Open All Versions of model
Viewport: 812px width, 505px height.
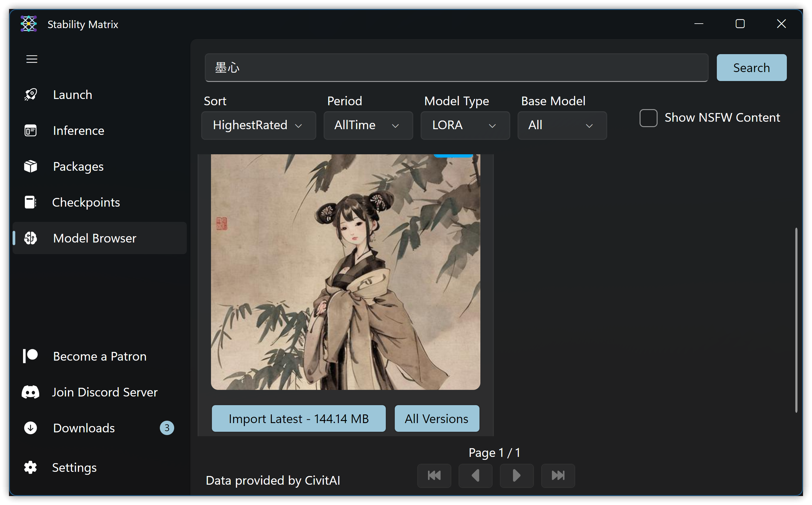tap(436, 419)
